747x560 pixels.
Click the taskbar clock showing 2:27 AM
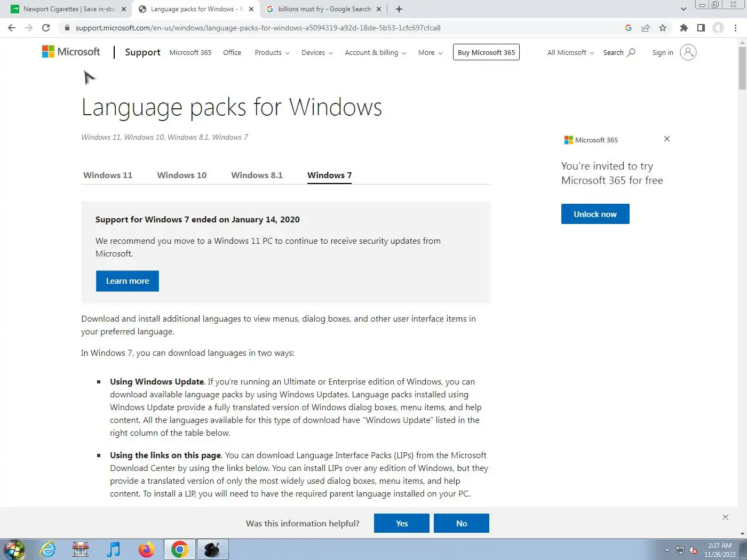coord(720,550)
